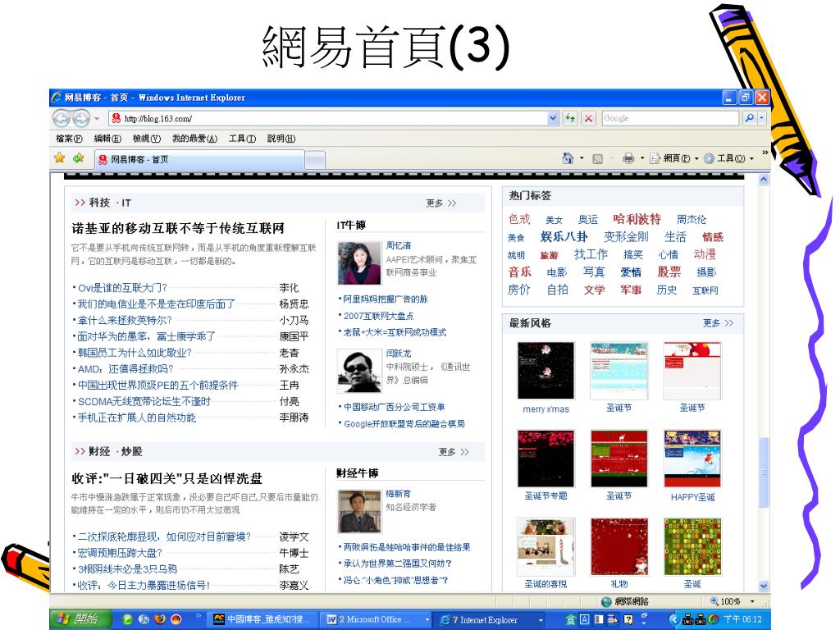Open article Ovi是谁的互联大门?

click(x=122, y=288)
